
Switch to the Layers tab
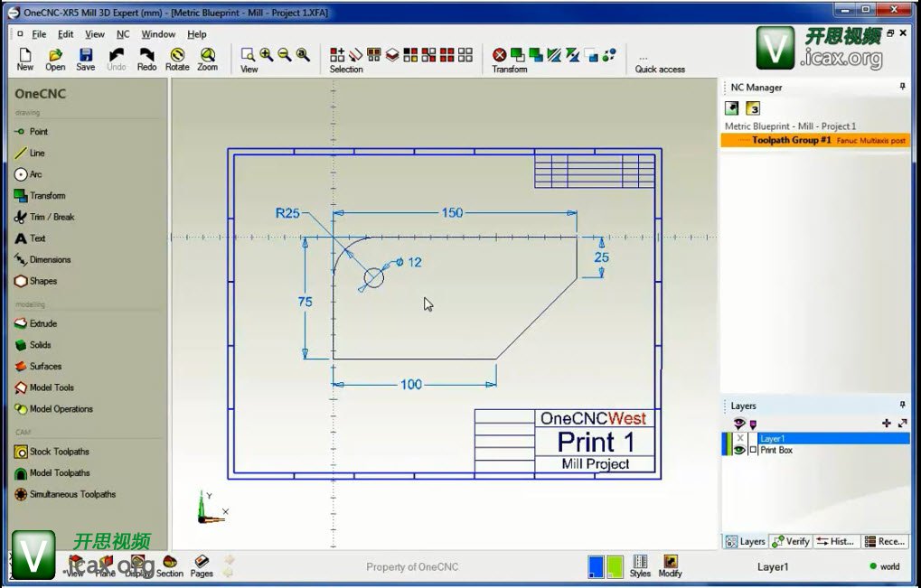(x=746, y=541)
